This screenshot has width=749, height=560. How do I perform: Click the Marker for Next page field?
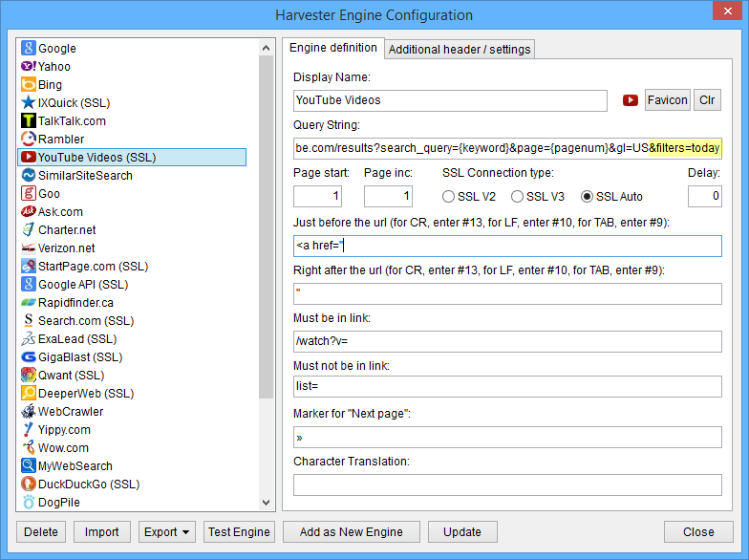[507, 437]
